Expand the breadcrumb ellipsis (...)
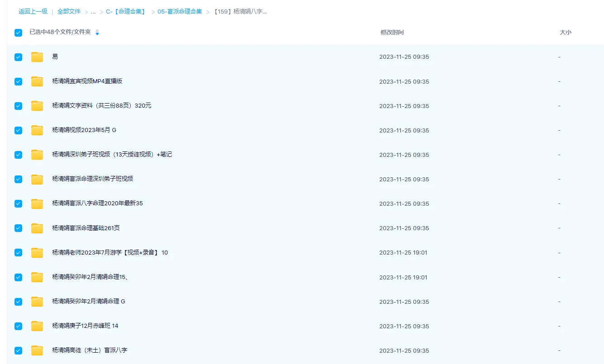This screenshot has height=364, width=604. 93,12
